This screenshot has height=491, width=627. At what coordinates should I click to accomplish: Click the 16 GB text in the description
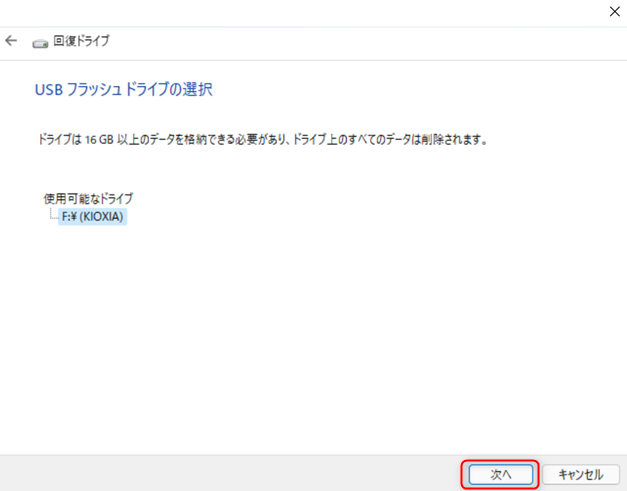tap(99, 140)
